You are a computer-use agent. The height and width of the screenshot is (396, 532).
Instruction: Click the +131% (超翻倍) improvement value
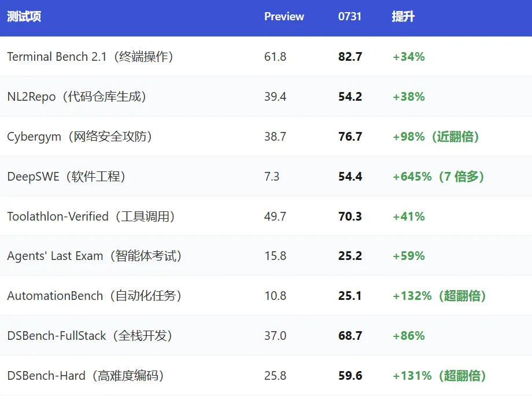click(439, 376)
